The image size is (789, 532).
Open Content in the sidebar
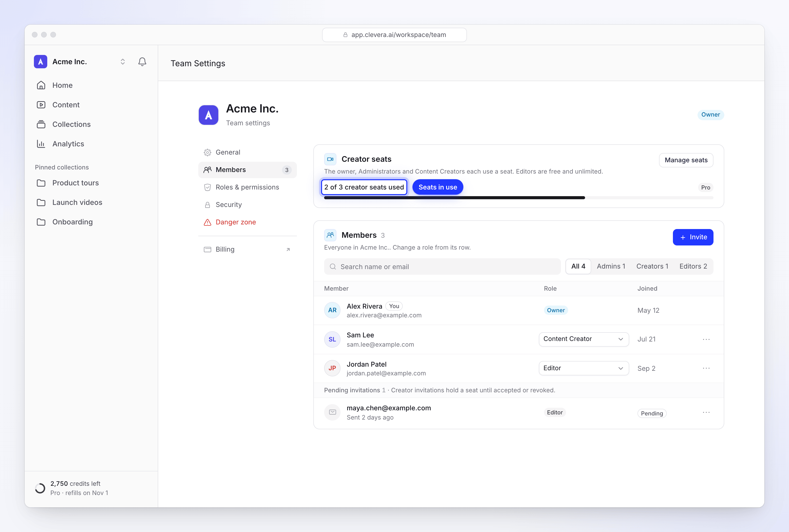(x=91, y=105)
